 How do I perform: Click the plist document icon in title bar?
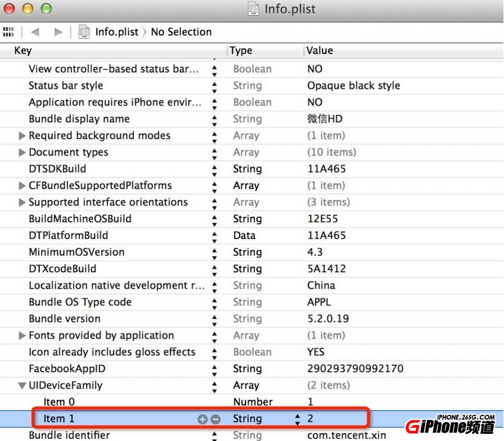254,9
